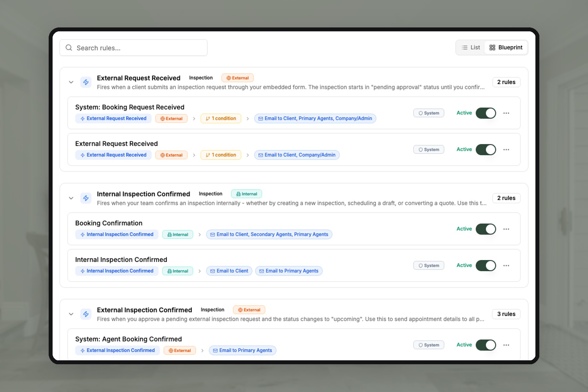Open more options for System: Agent Booking Confirmed
The width and height of the screenshot is (588, 392).
[x=506, y=345]
